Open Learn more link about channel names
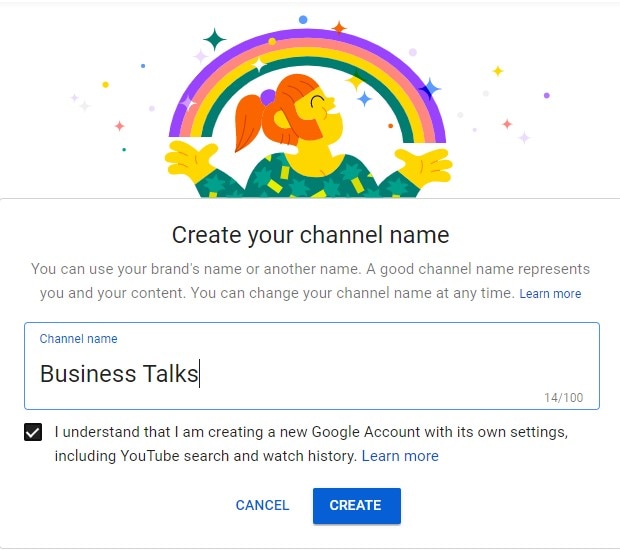 click(550, 294)
